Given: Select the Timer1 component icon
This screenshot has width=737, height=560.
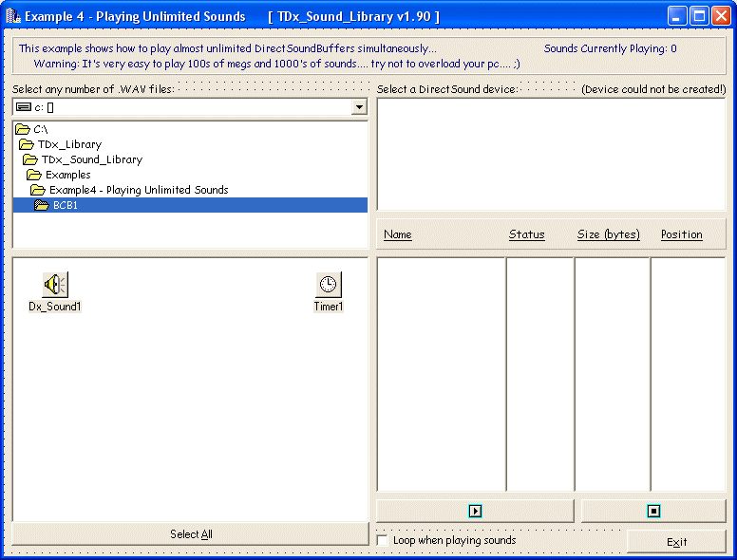Looking at the screenshot, I should click(x=328, y=285).
